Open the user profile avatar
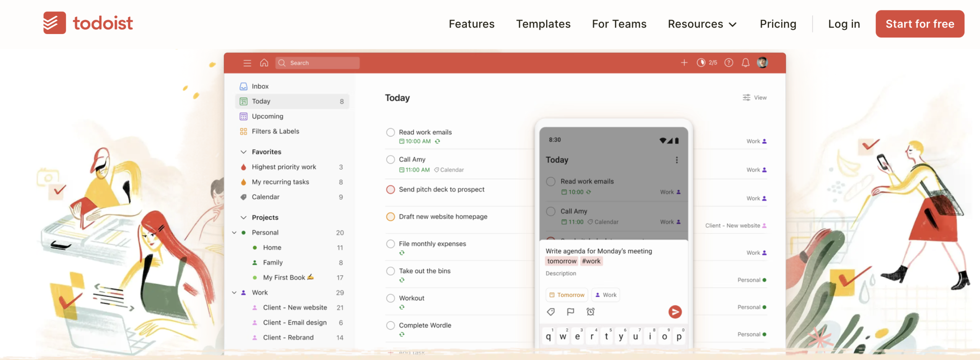980x360 pixels. (x=762, y=62)
